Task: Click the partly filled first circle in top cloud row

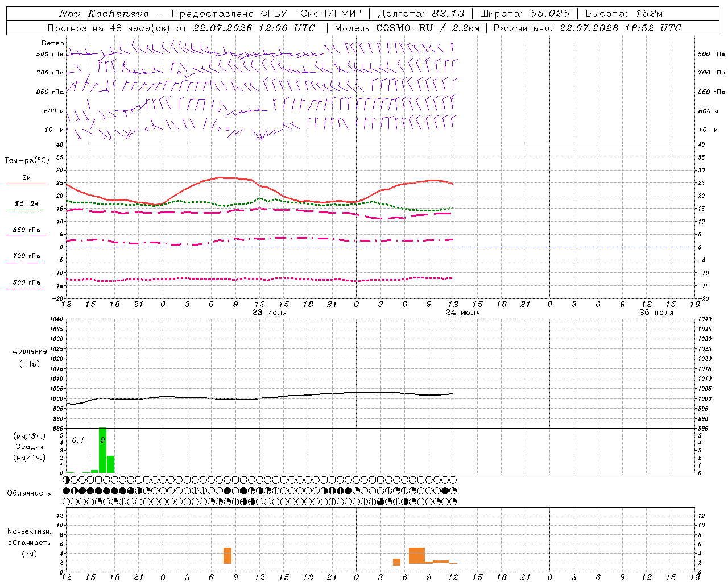Action: point(66,480)
